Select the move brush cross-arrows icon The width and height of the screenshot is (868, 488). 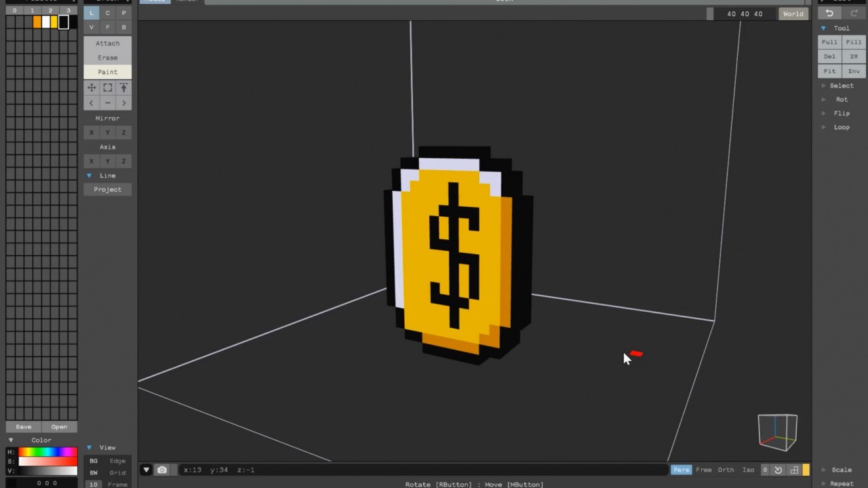(x=92, y=87)
